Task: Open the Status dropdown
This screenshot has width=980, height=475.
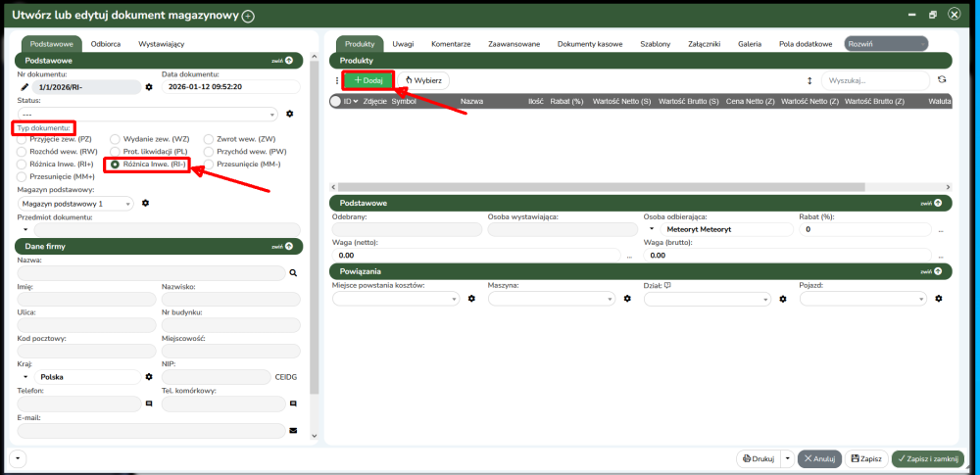Action: [147, 114]
